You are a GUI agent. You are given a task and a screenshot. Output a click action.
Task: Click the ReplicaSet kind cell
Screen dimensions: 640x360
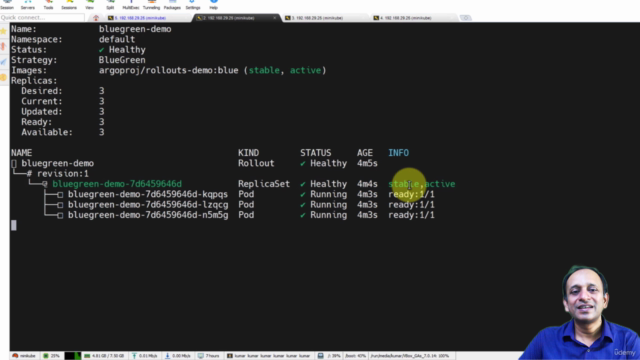click(x=264, y=184)
